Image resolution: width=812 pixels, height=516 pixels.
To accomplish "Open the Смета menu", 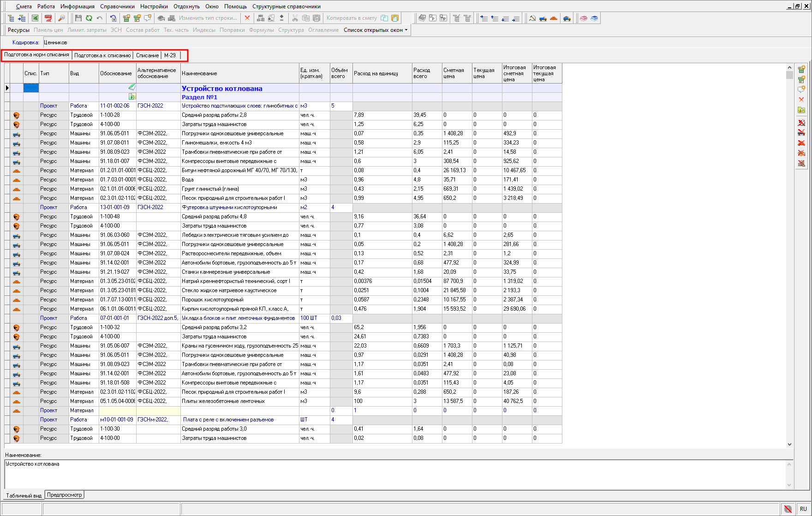I will tap(24, 6).
